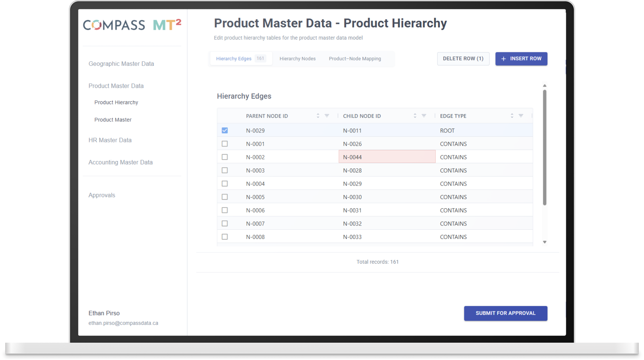This screenshot has width=644, height=360.
Task: Click the scroll-down arrow of table
Action: [x=544, y=242]
